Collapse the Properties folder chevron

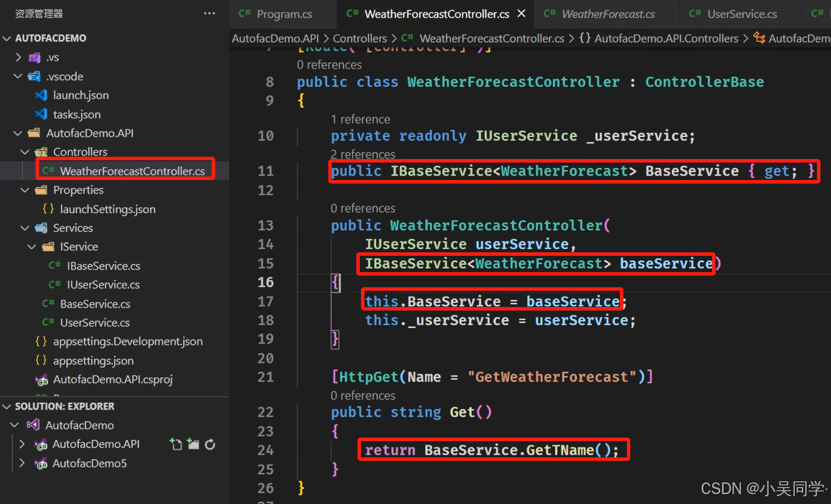[25, 190]
